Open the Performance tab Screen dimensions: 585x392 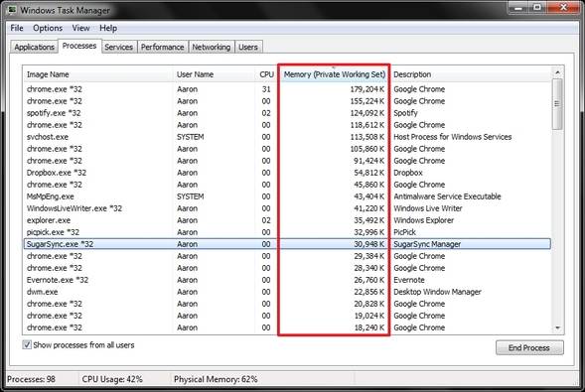click(x=162, y=47)
